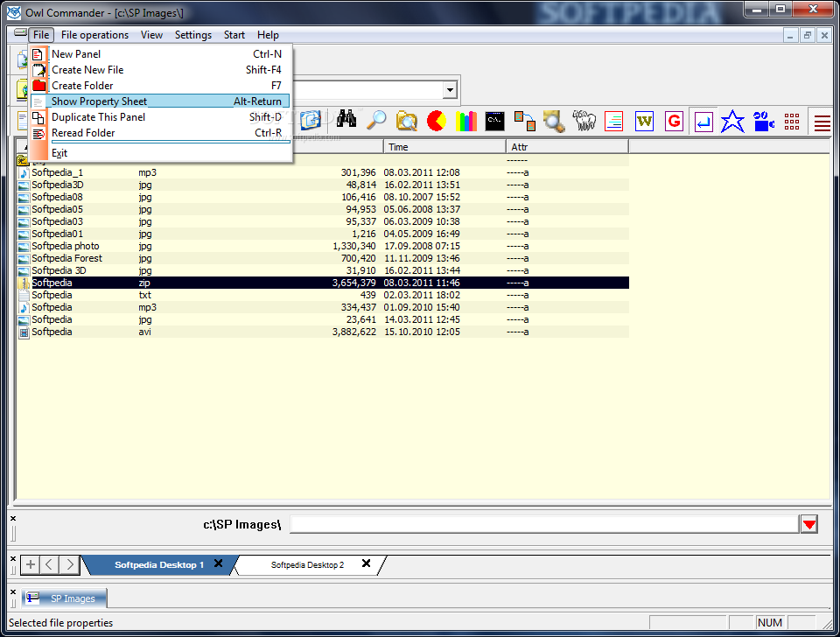Select the SP Images panel button
The image size is (840, 637).
coord(64,598)
